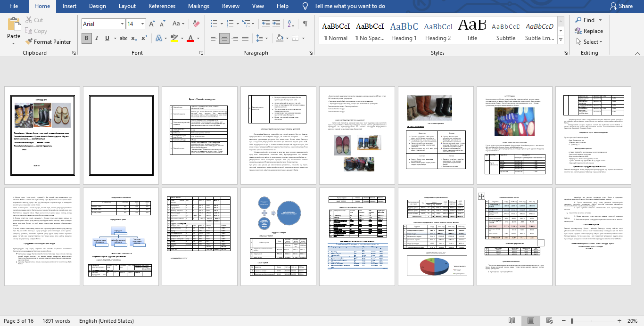644x326 pixels.
Task: Select the page thumbnail with the pie chart
Action: coord(436,236)
